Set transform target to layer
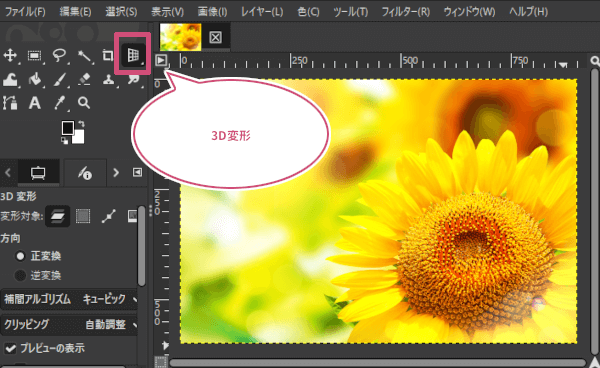Image resolution: width=600 pixels, height=368 pixels. (x=57, y=216)
